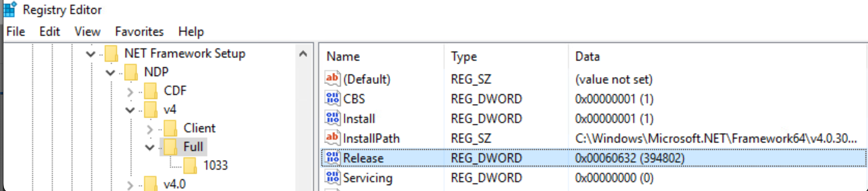The image size is (868, 191).
Task: Expand the CDF key
Action: coord(130,92)
